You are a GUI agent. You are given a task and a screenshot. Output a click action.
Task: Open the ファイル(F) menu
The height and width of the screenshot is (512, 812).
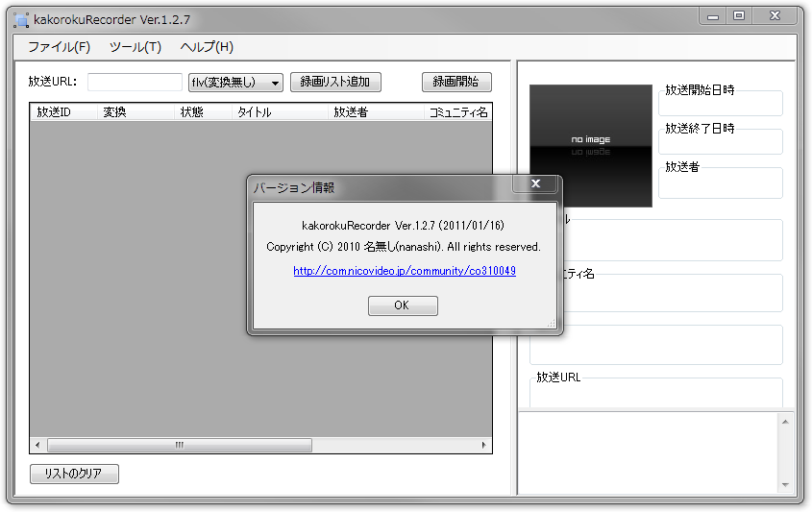point(59,47)
